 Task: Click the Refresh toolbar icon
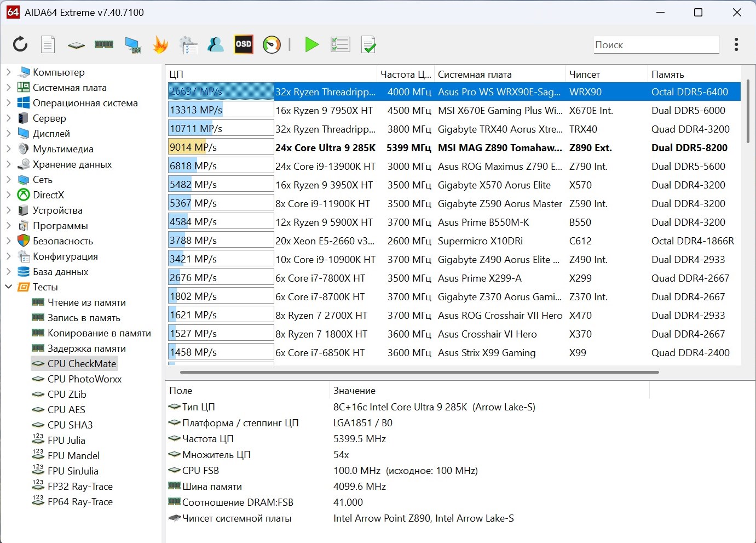pos(20,44)
